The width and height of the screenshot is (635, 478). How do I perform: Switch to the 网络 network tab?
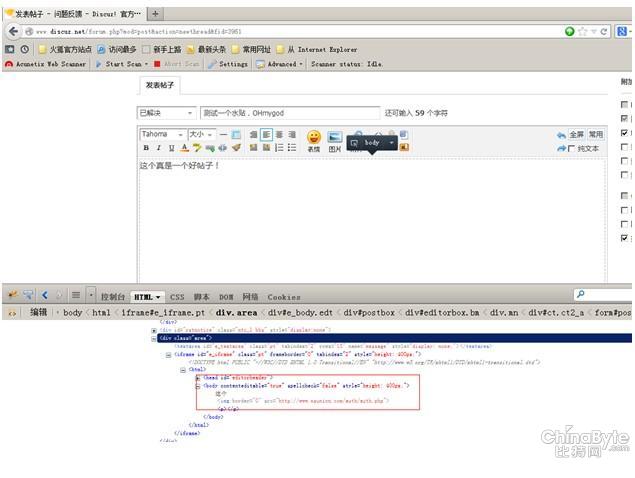[250, 297]
